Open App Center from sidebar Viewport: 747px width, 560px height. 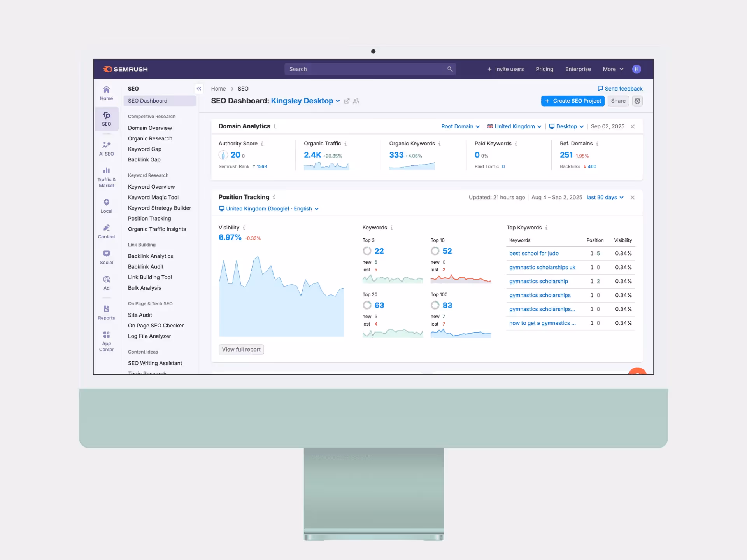click(106, 341)
